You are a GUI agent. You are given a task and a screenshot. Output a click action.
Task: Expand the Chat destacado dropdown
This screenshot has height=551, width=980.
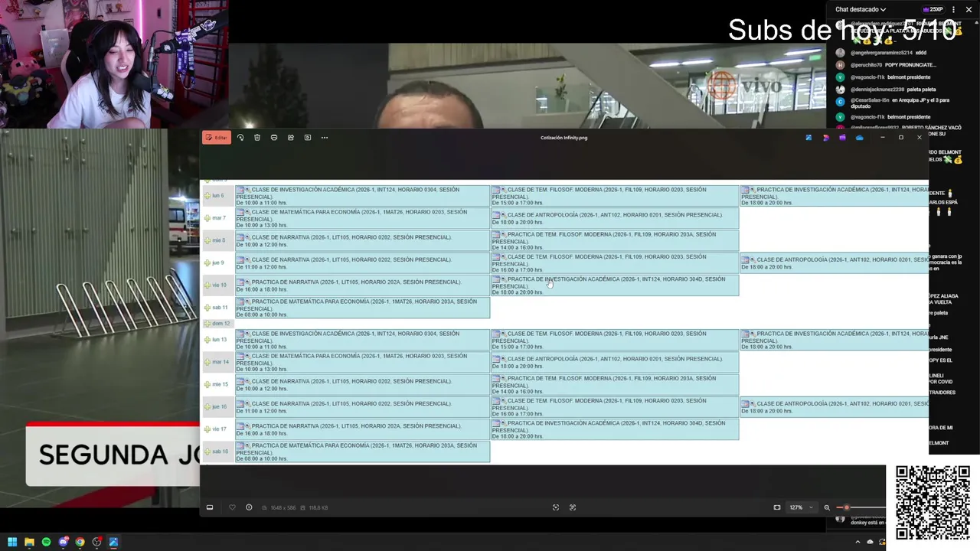(861, 9)
